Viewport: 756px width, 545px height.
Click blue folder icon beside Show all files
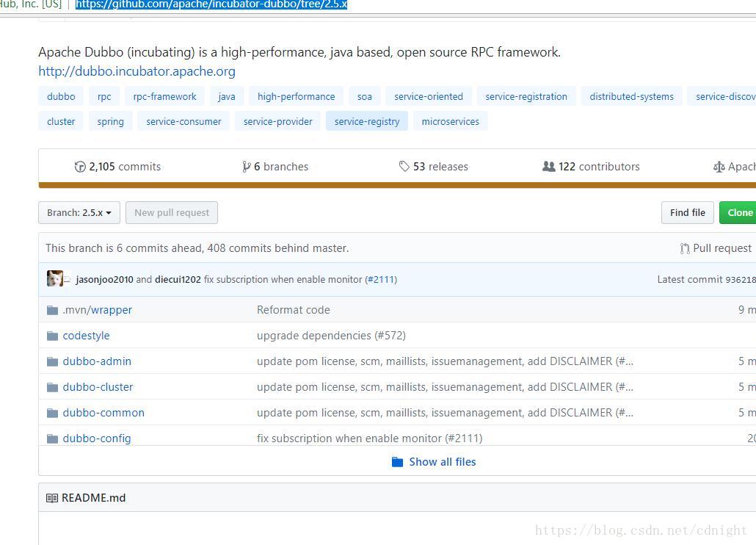pos(397,462)
